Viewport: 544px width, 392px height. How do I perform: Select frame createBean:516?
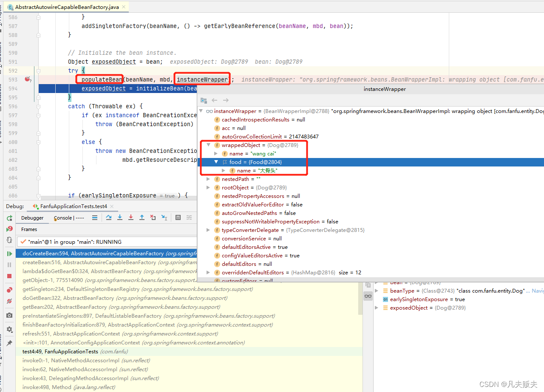point(106,262)
